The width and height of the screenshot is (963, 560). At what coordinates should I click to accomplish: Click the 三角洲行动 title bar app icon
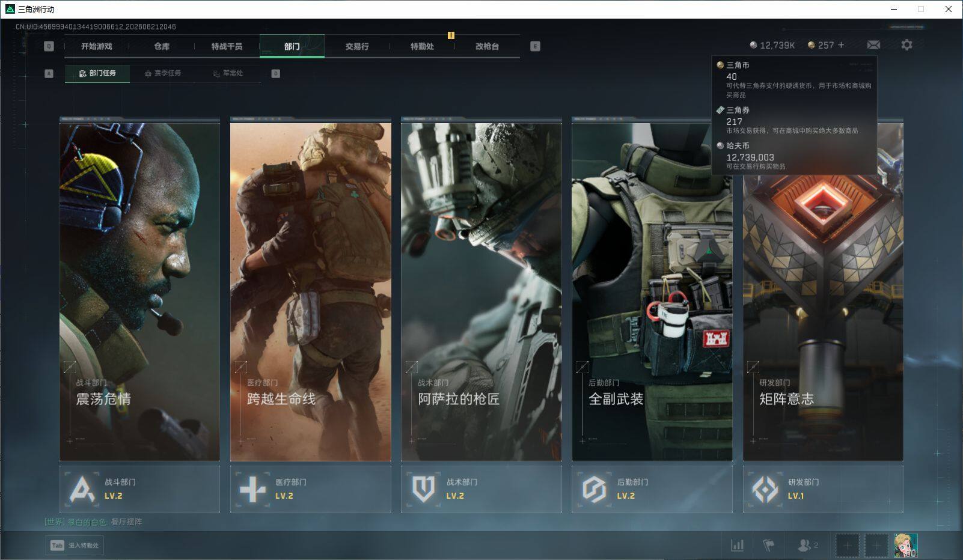(10, 9)
